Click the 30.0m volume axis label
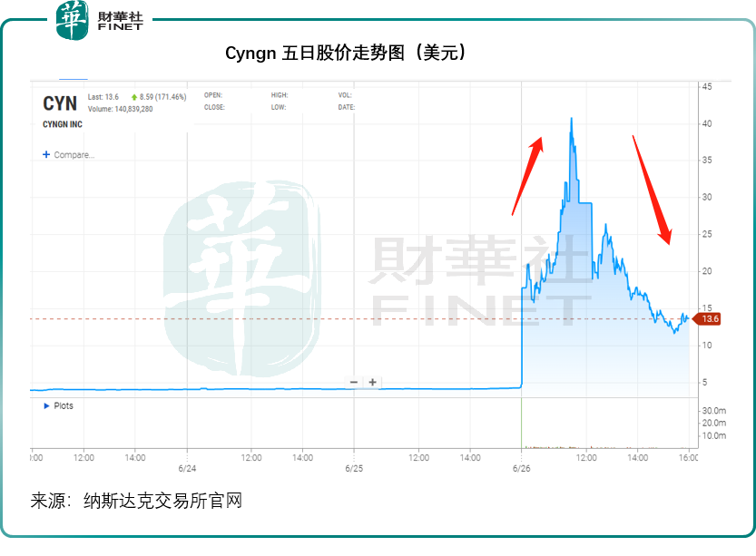 [714, 411]
